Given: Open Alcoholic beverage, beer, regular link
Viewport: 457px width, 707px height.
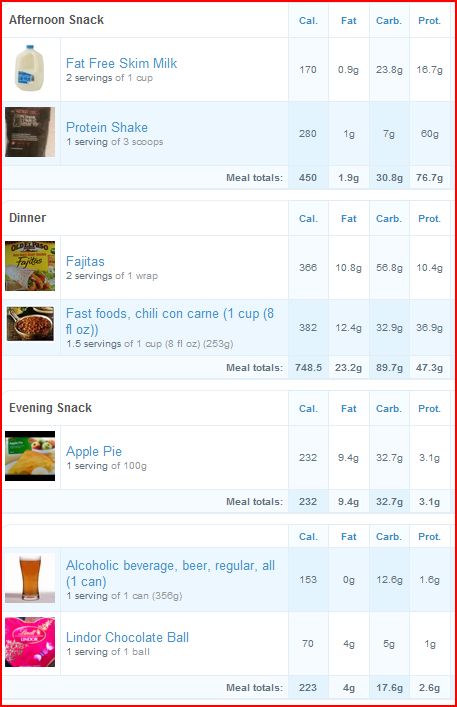Looking at the screenshot, I should point(170,573).
